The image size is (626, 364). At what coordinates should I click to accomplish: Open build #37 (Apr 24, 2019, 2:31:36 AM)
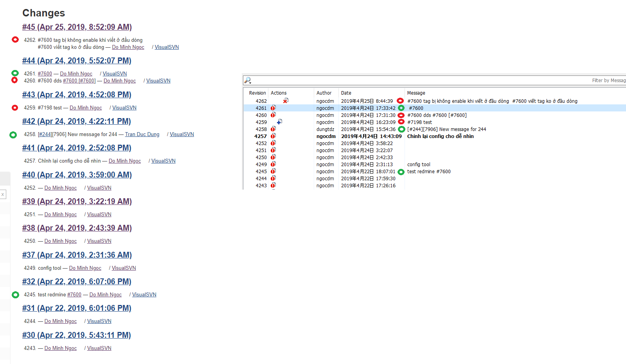pyautogui.click(x=77, y=255)
